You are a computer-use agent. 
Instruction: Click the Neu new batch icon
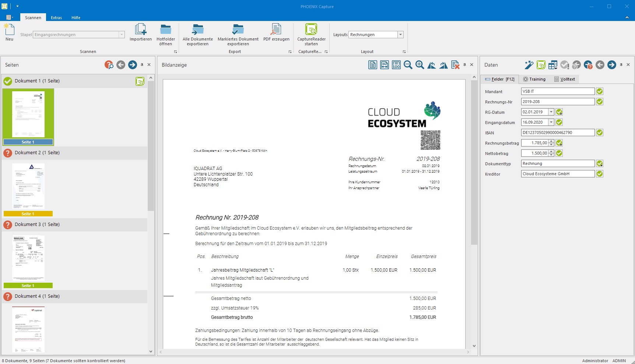9,29
